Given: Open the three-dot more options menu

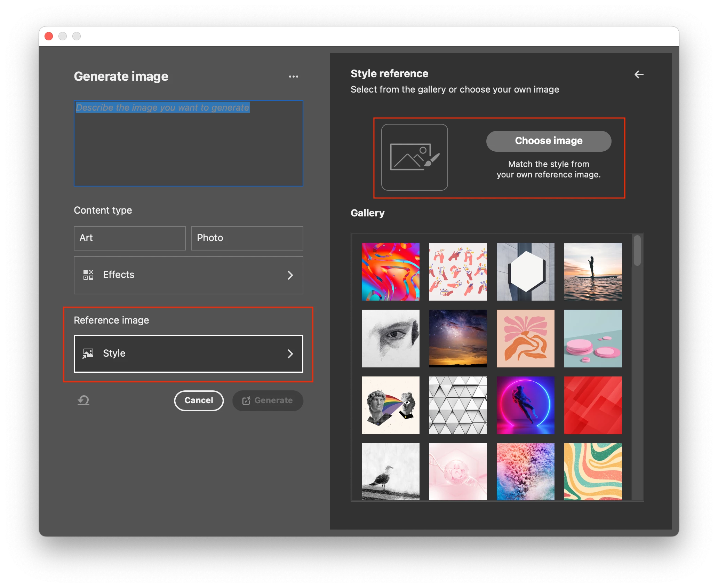Looking at the screenshot, I should point(293,77).
